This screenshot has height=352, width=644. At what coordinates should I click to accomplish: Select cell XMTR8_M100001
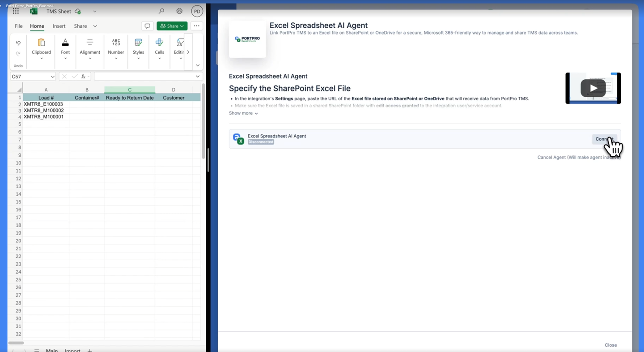pyautogui.click(x=46, y=116)
